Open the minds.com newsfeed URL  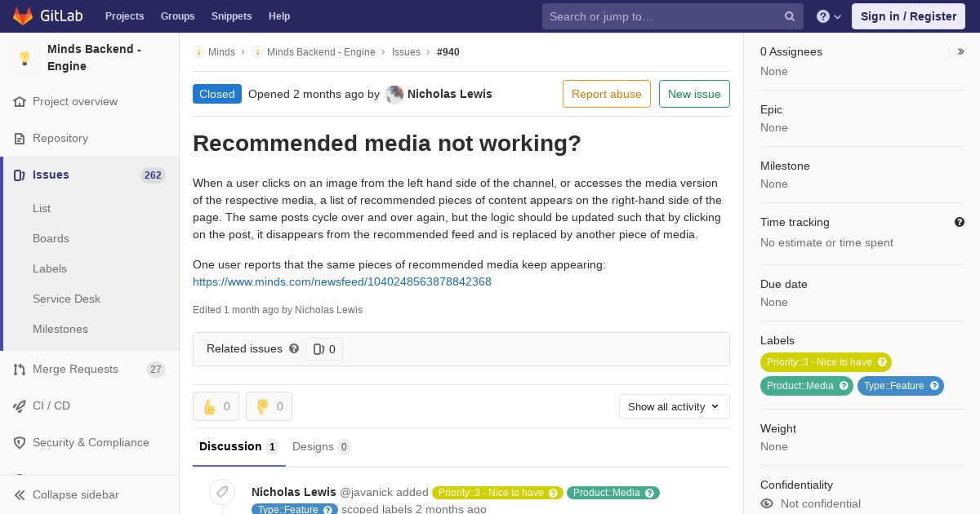pos(342,281)
